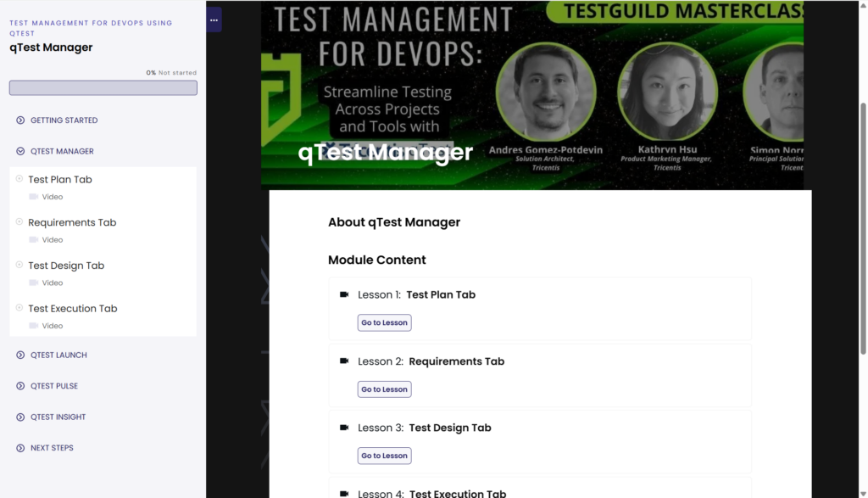Click the camera icon beside Lesson 1: Test Plan Tab
The height and width of the screenshot is (498, 868).
pyautogui.click(x=343, y=294)
